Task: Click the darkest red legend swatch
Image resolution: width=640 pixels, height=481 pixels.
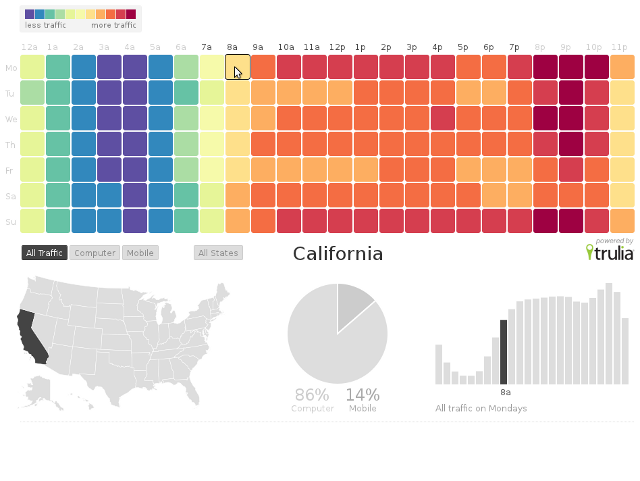Action: (131, 14)
